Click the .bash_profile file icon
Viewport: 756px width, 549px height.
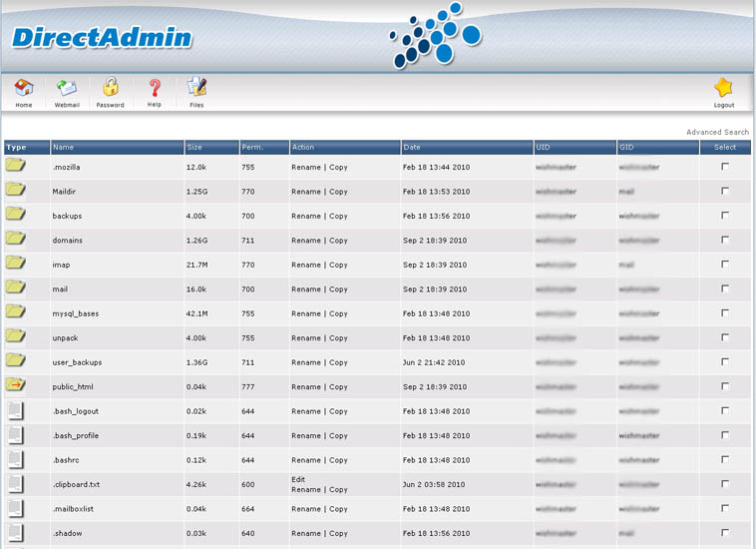pos(15,435)
